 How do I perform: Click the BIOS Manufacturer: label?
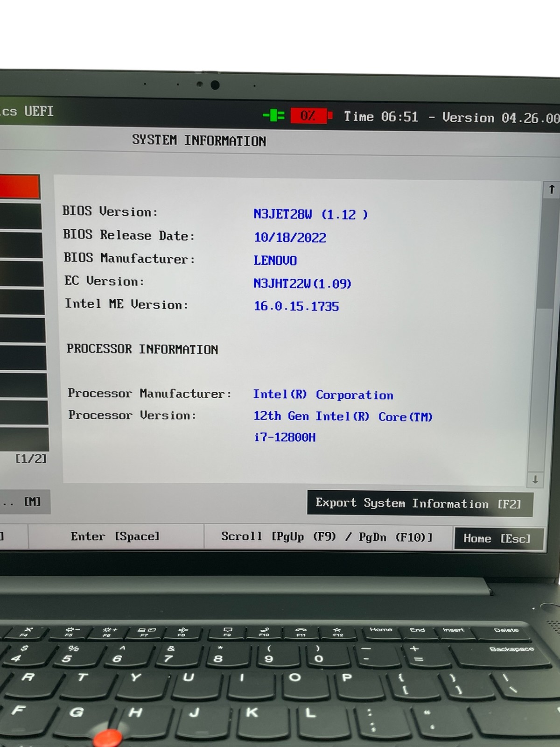(x=129, y=258)
